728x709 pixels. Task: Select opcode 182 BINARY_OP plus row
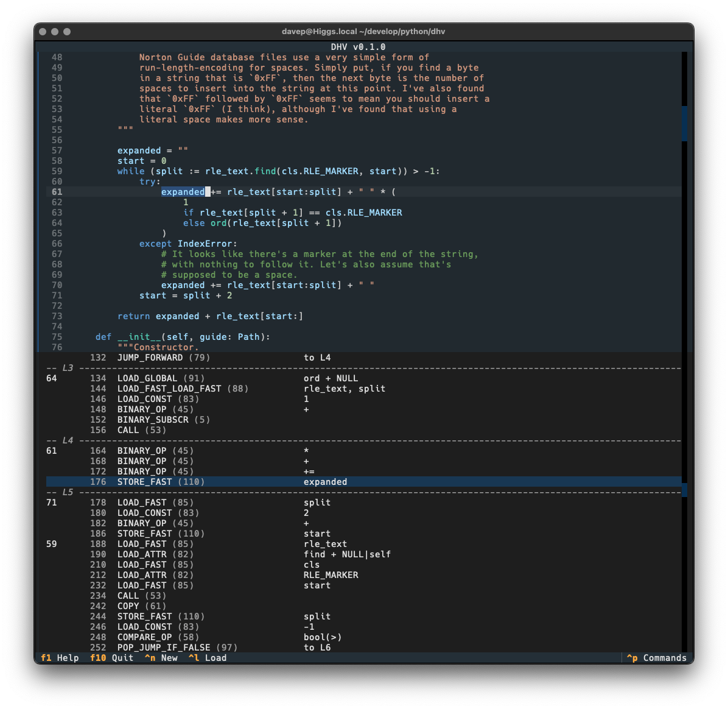tap(364, 523)
